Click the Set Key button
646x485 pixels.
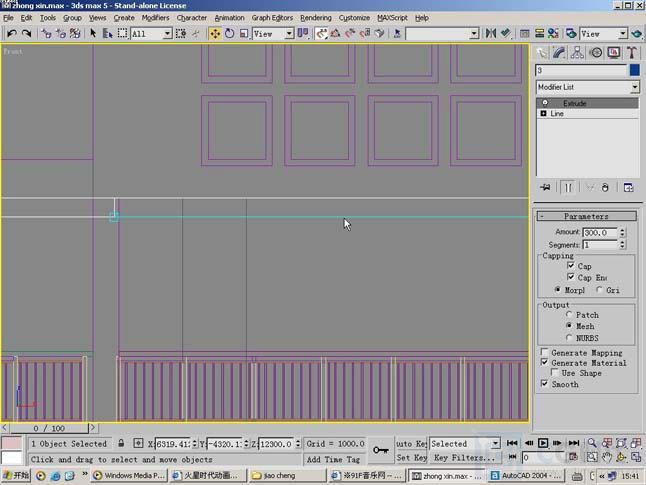click(411, 457)
